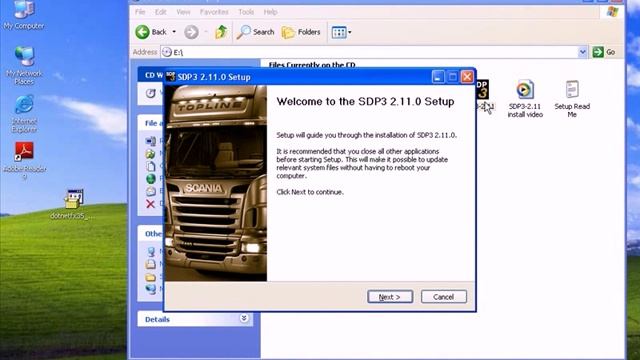Open Back button history dropdown arrow
640x360 pixels.
(x=174, y=32)
